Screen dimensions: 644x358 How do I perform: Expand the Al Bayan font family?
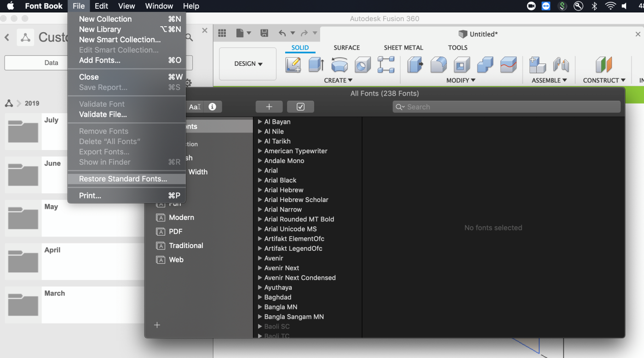coord(260,122)
